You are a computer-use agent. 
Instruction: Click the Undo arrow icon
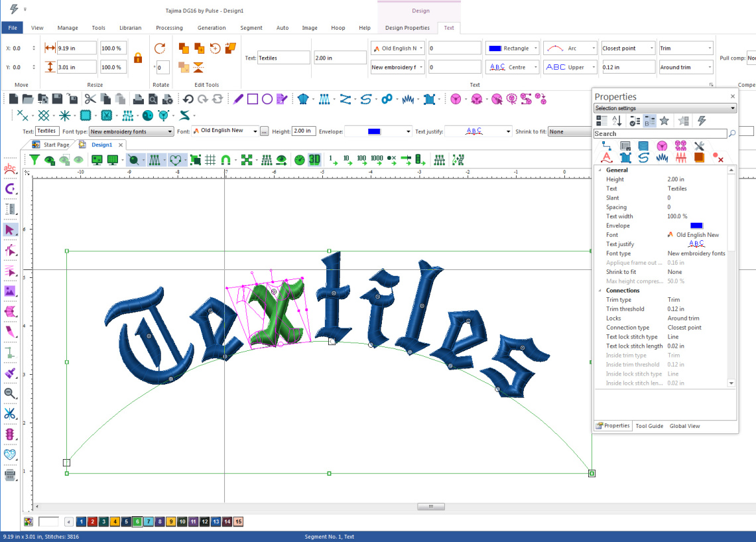point(188,99)
